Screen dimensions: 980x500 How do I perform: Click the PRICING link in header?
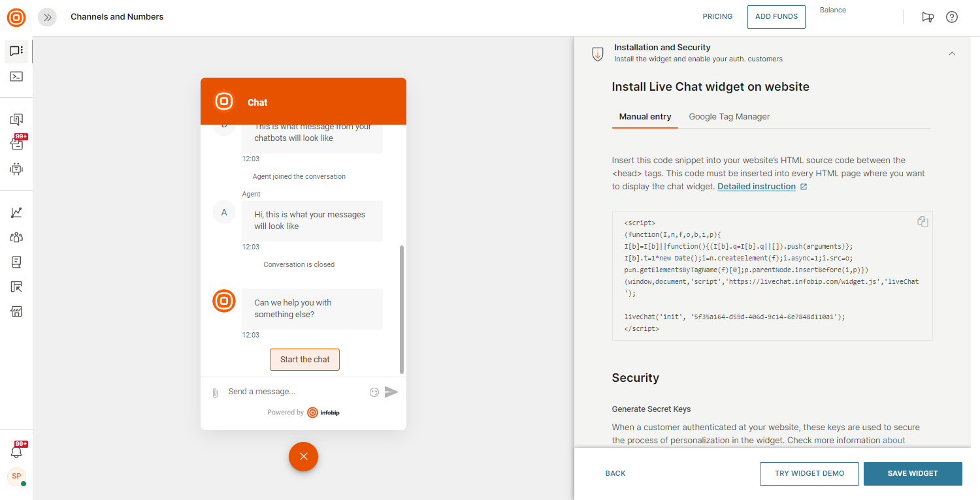717,16
